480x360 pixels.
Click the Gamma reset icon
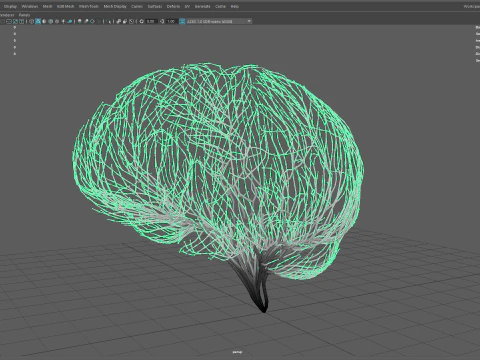(162, 21)
